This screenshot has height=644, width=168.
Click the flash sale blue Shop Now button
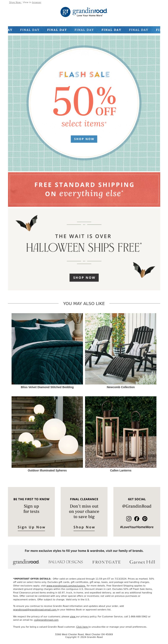(x=84, y=139)
